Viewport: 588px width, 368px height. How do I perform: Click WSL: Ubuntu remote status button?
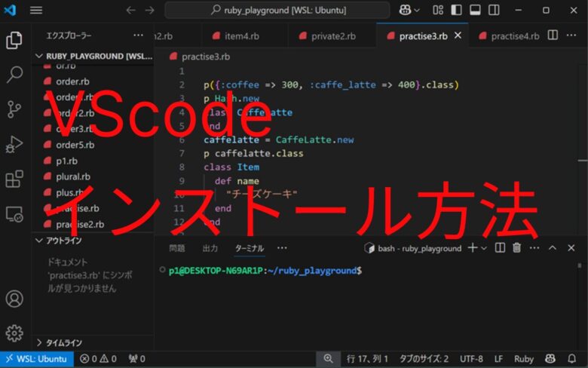[x=37, y=359]
